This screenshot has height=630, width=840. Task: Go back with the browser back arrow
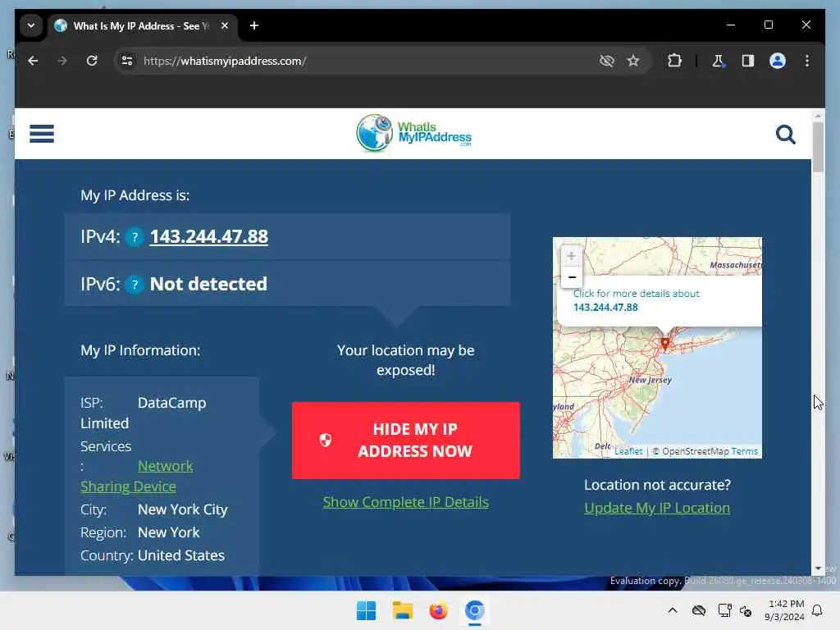(x=33, y=61)
